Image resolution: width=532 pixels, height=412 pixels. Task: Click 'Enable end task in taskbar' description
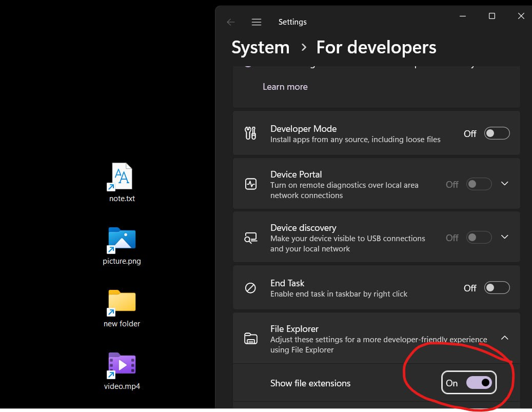point(339,294)
